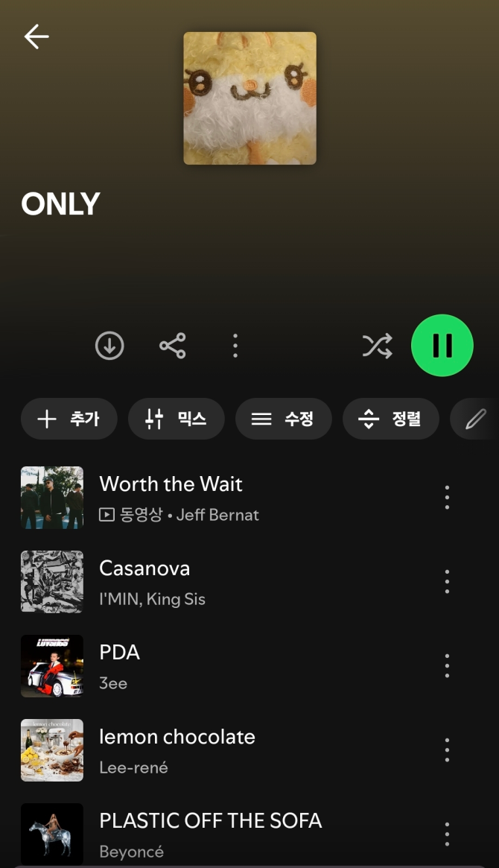Download the ONLY playlist
The height and width of the screenshot is (868, 499).
(109, 346)
